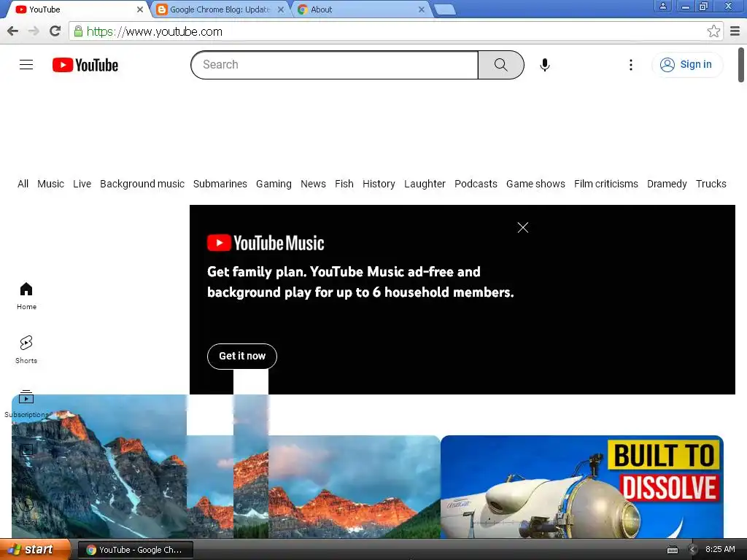Open a new tab
Image resolution: width=747 pixels, height=560 pixels.
pos(445,10)
